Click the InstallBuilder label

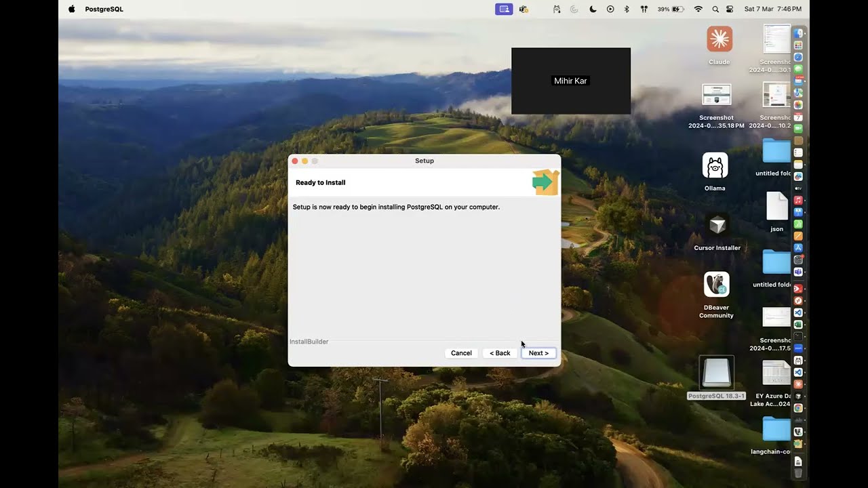click(309, 342)
